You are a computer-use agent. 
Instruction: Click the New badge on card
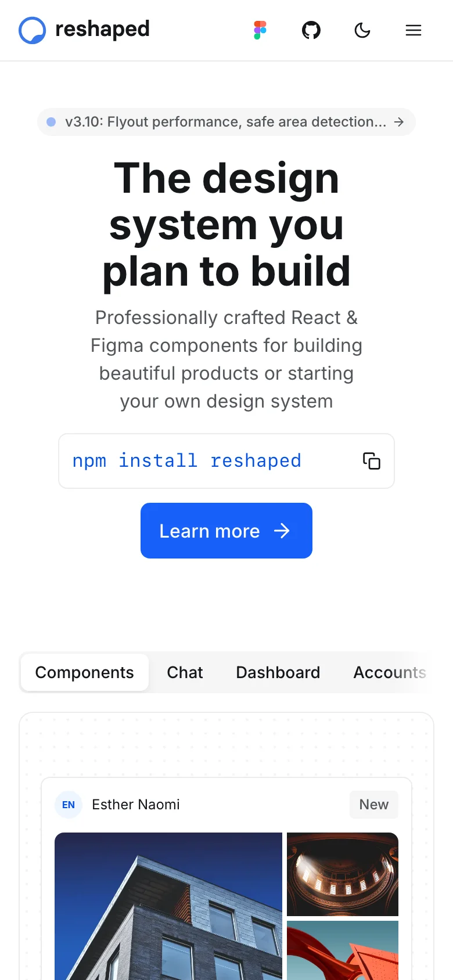tap(374, 805)
